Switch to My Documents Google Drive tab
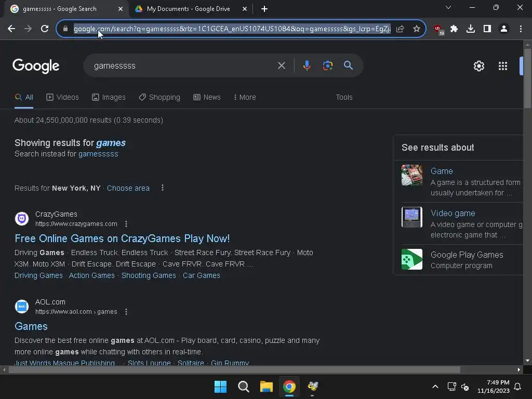 point(188,9)
